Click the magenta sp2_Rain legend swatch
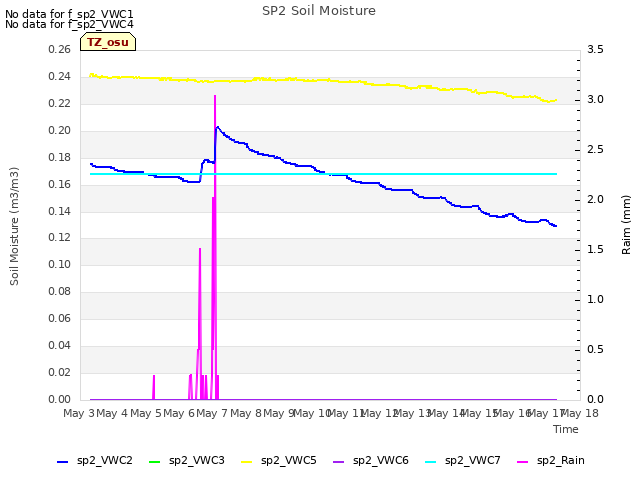 pos(522,462)
